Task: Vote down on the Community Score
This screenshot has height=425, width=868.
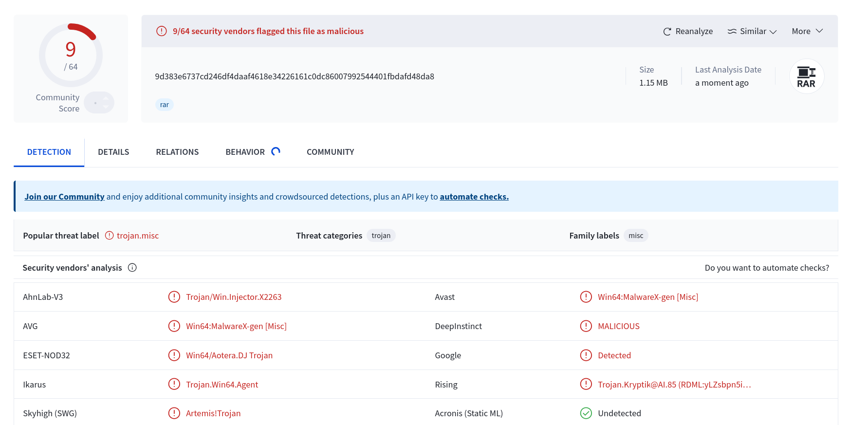Action: tap(106, 107)
